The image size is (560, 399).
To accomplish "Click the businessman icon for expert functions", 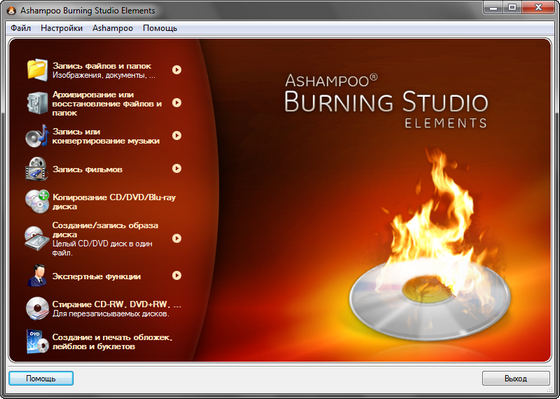I will pos(38,275).
